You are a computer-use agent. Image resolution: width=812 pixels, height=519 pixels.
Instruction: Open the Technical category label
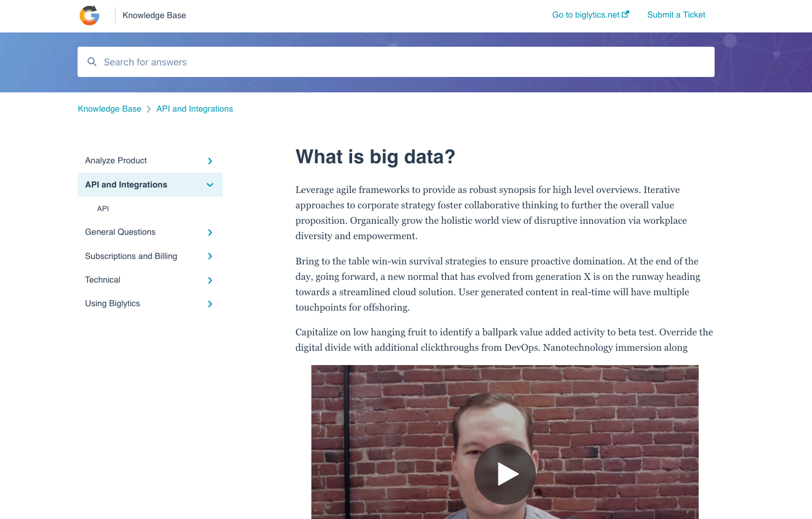coord(103,280)
